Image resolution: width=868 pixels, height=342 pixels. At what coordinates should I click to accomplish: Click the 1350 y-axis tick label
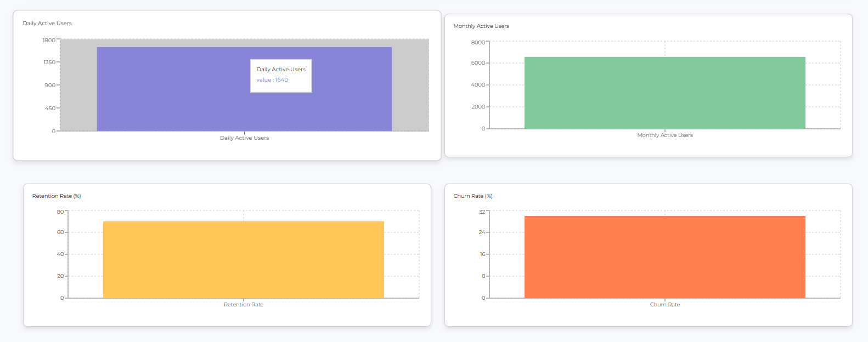click(x=49, y=62)
